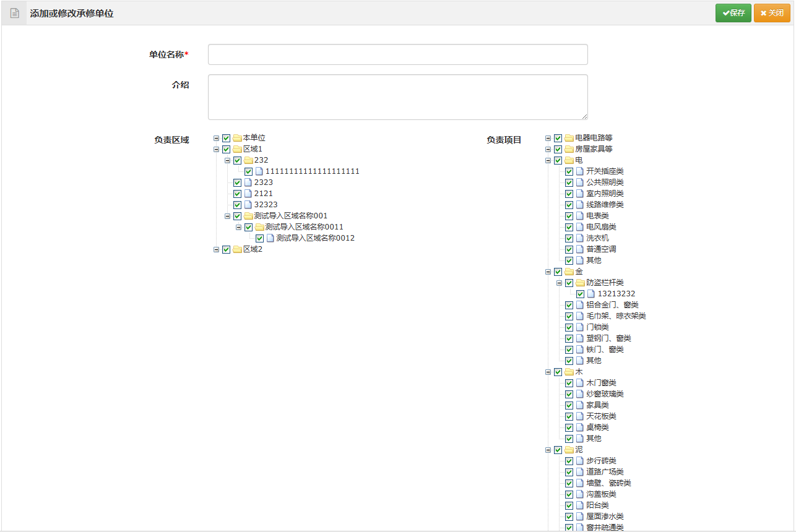This screenshot has width=796, height=532.
Task: Toggle the 木门窗类 checkbox
Action: [x=569, y=383]
